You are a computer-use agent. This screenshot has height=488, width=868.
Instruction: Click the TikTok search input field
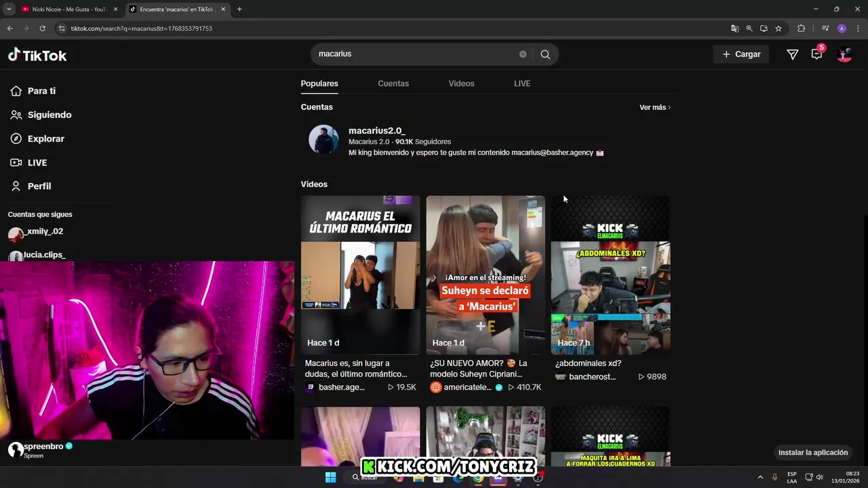point(415,54)
